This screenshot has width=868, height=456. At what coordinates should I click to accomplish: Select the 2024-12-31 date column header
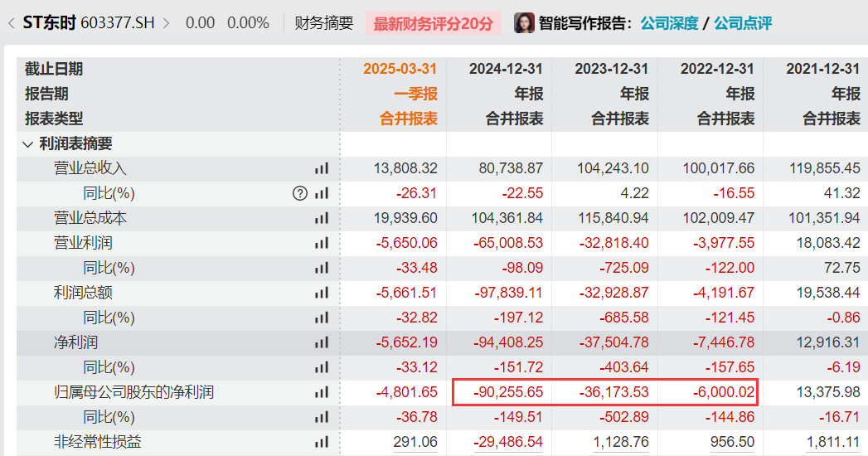(506, 69)
